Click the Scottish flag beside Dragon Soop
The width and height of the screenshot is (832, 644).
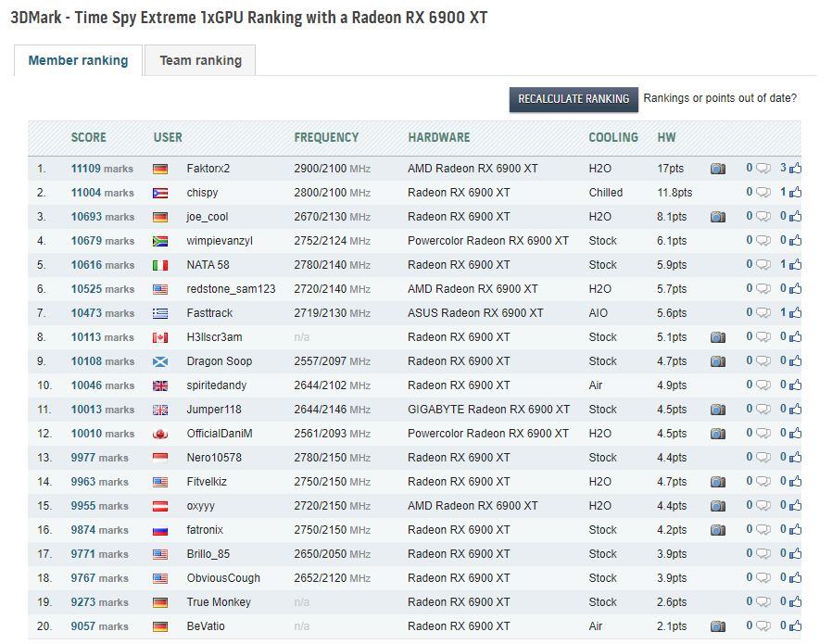pyautogui.click(x=160, y=361)
